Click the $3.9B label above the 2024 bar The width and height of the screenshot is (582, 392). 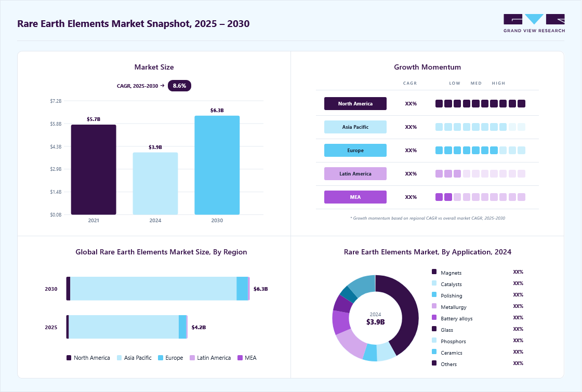coord(155,147)
